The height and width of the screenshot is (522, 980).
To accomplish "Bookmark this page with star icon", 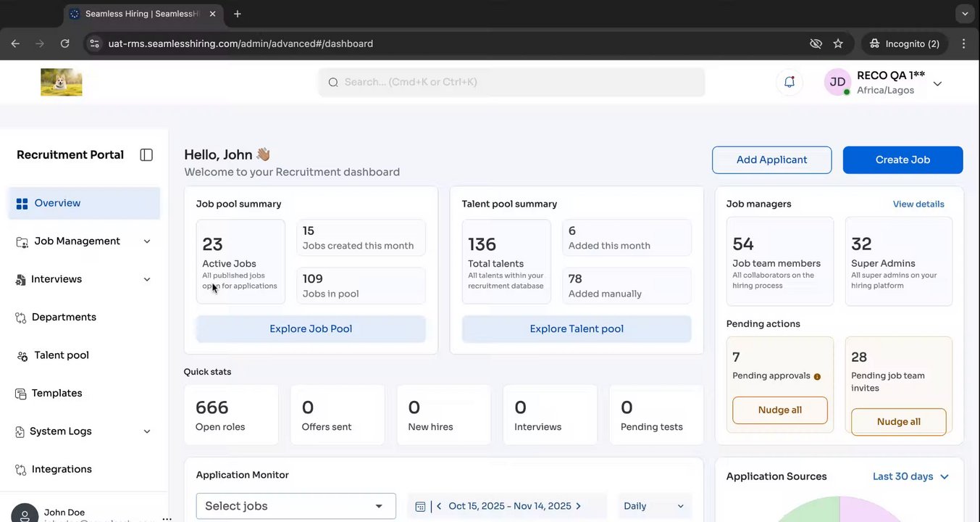I will pyautogui.click(x=838, y=43).
